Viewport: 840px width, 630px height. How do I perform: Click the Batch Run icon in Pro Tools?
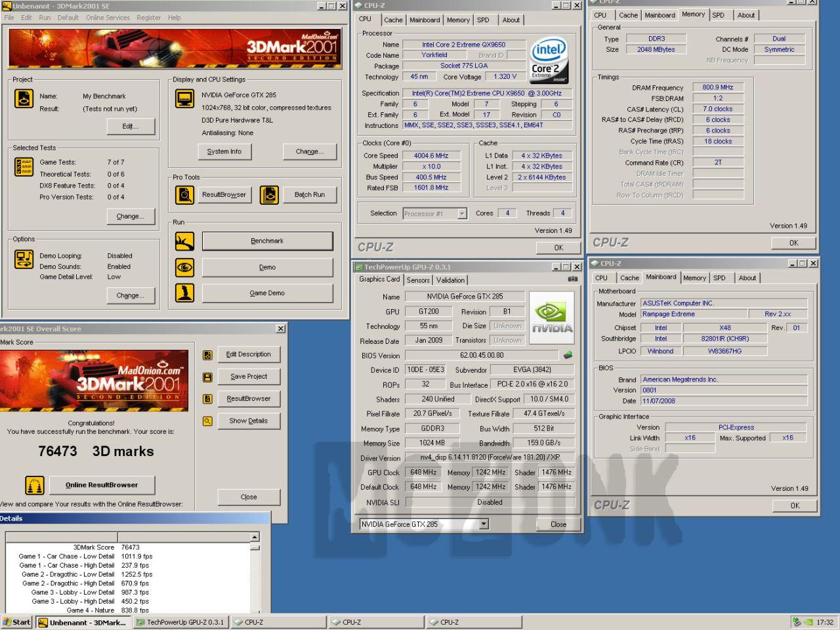coord(269,195)
